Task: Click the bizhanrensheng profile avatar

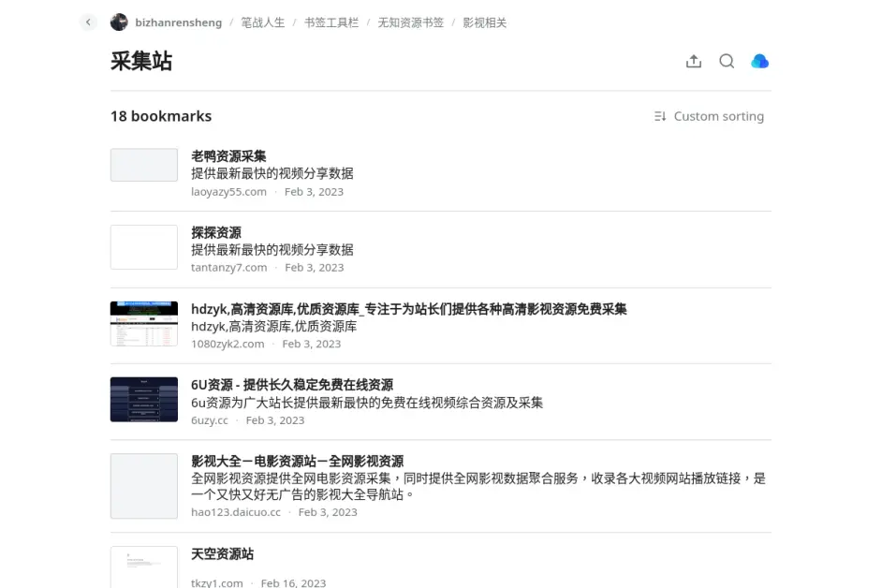Action: click(119, 22)
